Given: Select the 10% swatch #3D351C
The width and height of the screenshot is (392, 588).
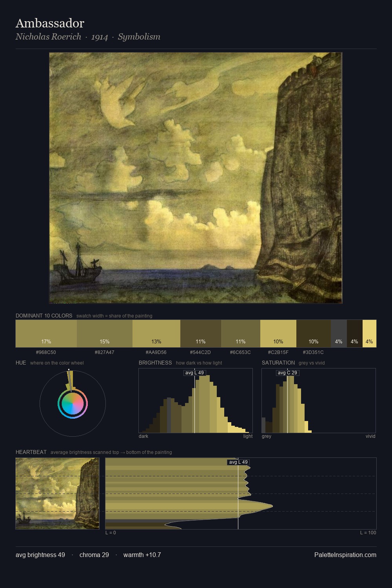Looking at the screenshot, I should click(x=314, y=334).
